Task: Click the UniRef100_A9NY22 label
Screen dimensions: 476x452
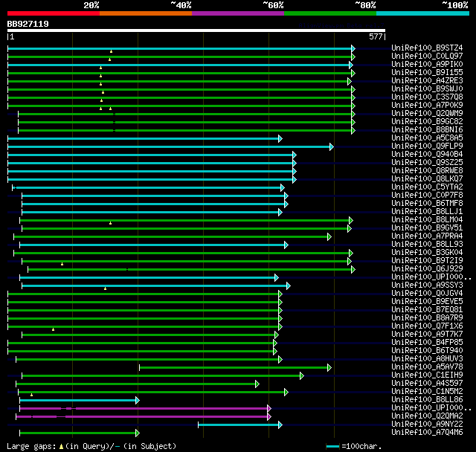Action: [427, 424]
